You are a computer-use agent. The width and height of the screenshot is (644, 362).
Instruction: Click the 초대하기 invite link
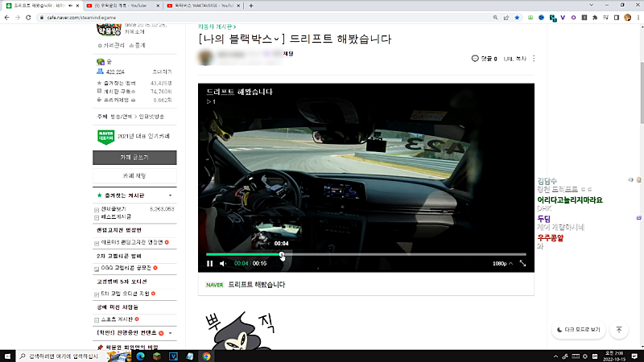tap(163, 72)
